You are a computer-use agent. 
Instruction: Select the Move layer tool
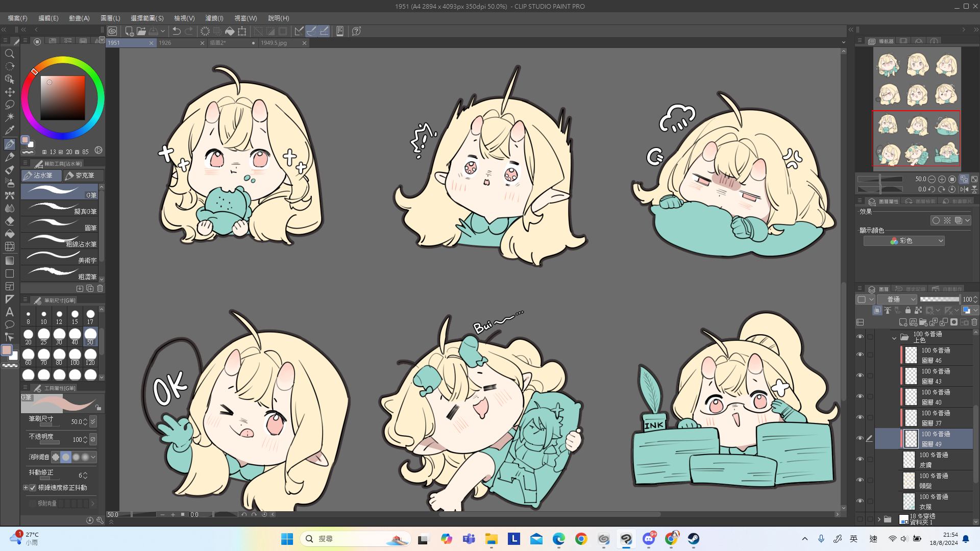(9, 92)
